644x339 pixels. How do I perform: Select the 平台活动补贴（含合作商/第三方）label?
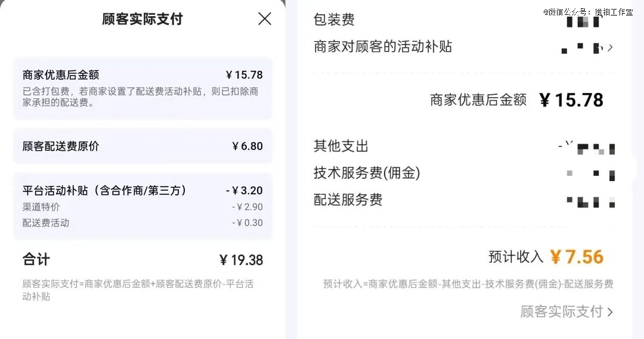pyautogui.click(x=104, y=191)
